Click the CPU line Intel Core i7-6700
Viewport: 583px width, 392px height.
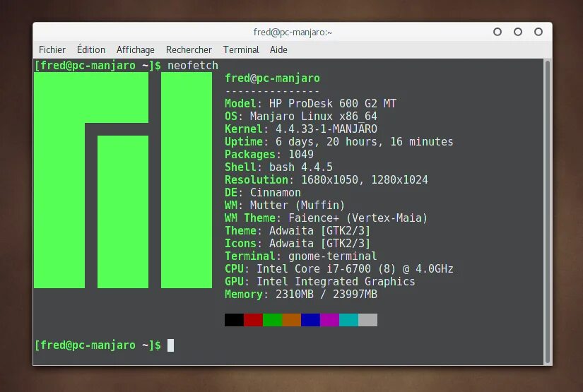click(x=339, y=268)
